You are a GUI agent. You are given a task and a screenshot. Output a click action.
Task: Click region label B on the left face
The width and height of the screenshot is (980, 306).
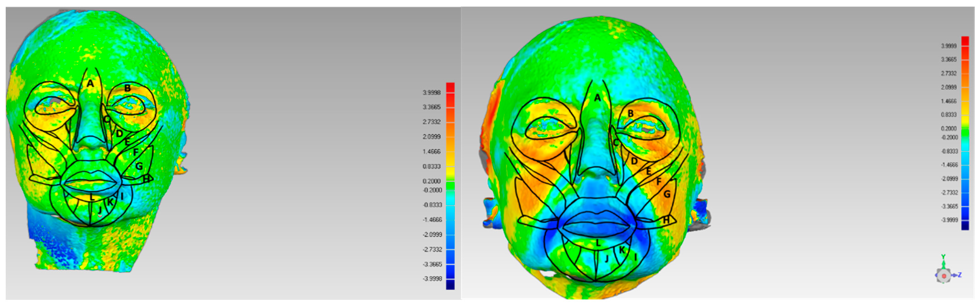(127, 88)
